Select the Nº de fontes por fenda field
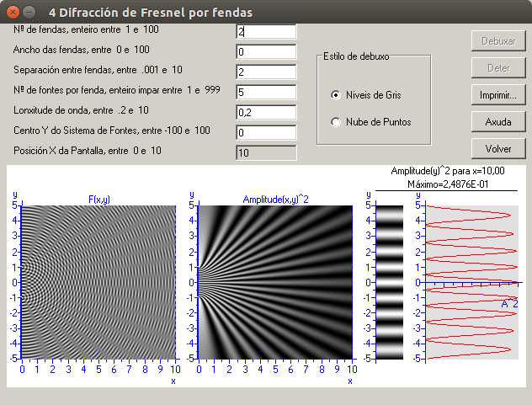This screenshot has height=405, width=532. point(266,92)
